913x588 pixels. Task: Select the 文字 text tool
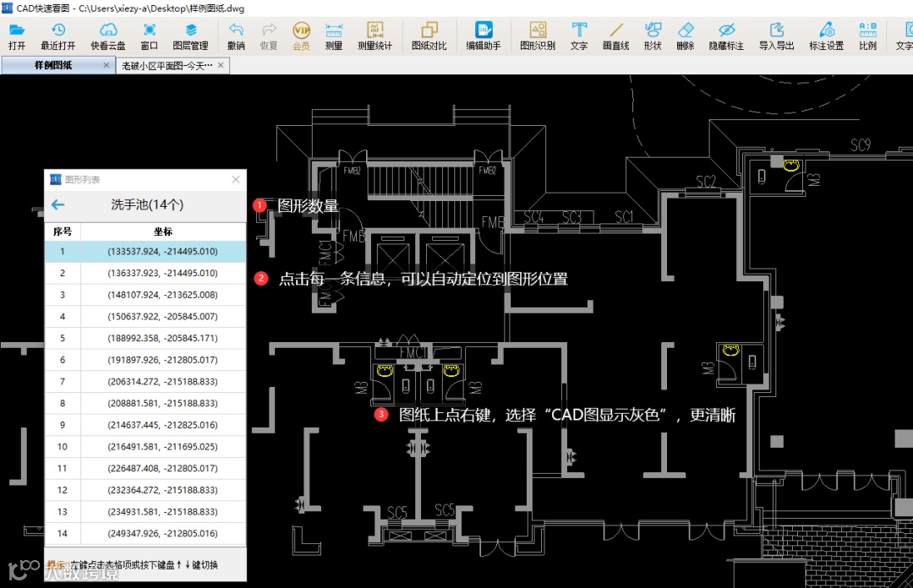coord(579,36)
